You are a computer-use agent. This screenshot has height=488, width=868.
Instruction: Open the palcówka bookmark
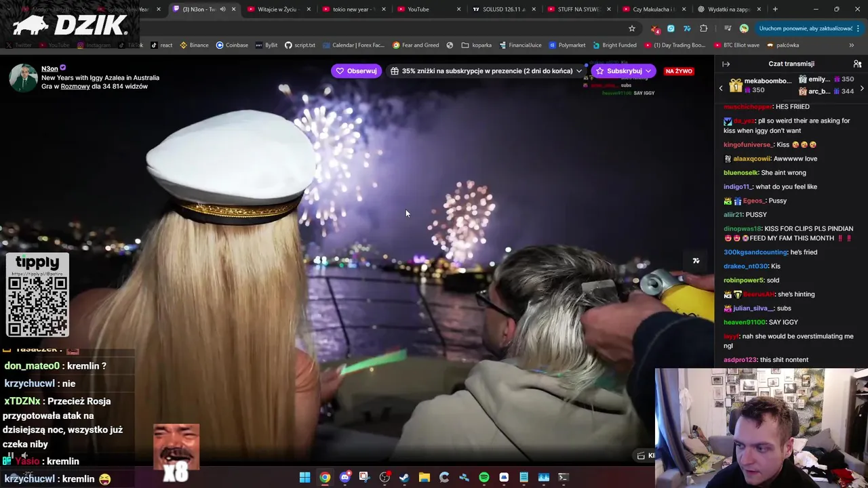coord(783,45)
